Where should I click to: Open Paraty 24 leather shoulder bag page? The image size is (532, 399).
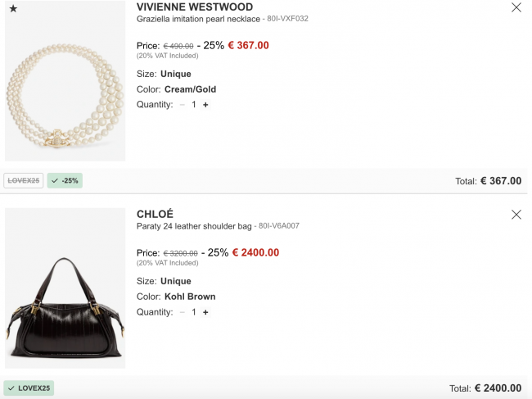(x=194, y=226)
